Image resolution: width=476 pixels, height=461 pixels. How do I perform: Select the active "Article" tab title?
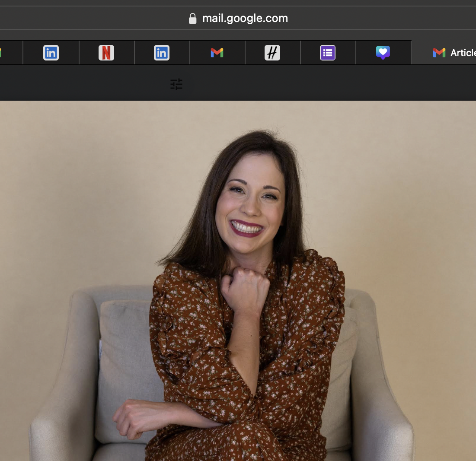[463, 53]
